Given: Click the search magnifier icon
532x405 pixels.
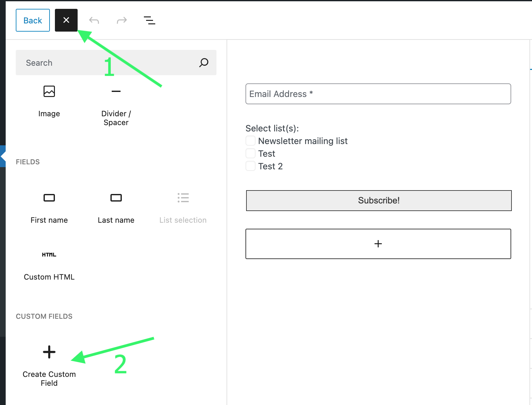Looking at the screenshot, I should pos(204,63).
